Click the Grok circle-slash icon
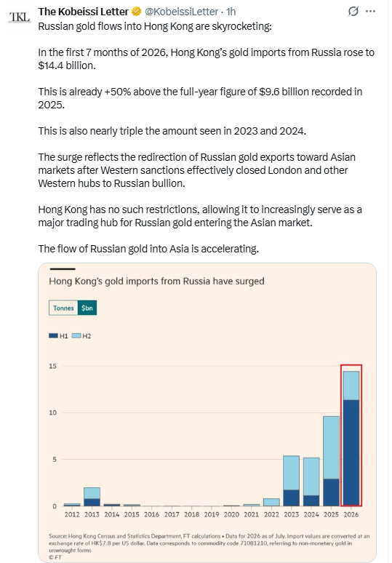This screenshot has width=392, height=563. (353, 12)
